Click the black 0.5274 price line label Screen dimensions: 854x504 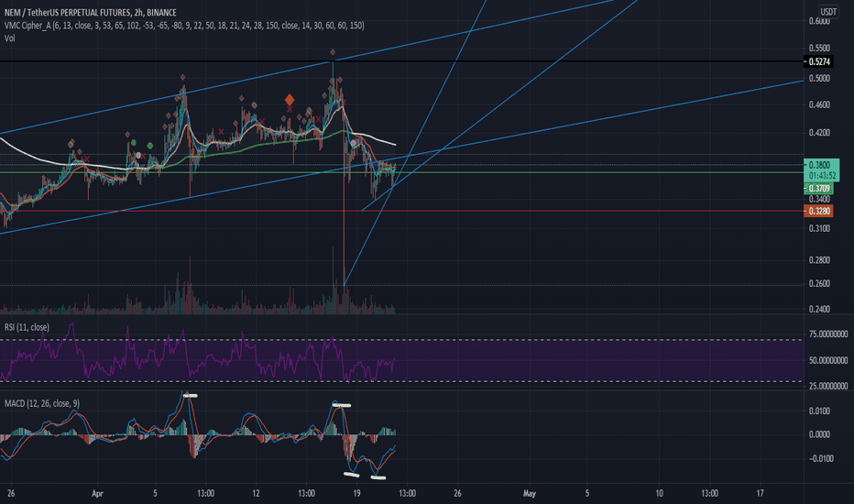818,61
